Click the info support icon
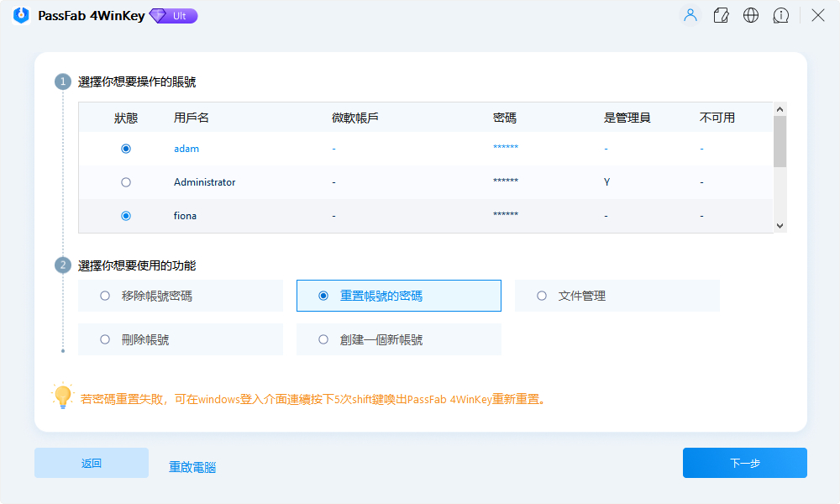This screenshot has width=840, height=504. [781, 15]
